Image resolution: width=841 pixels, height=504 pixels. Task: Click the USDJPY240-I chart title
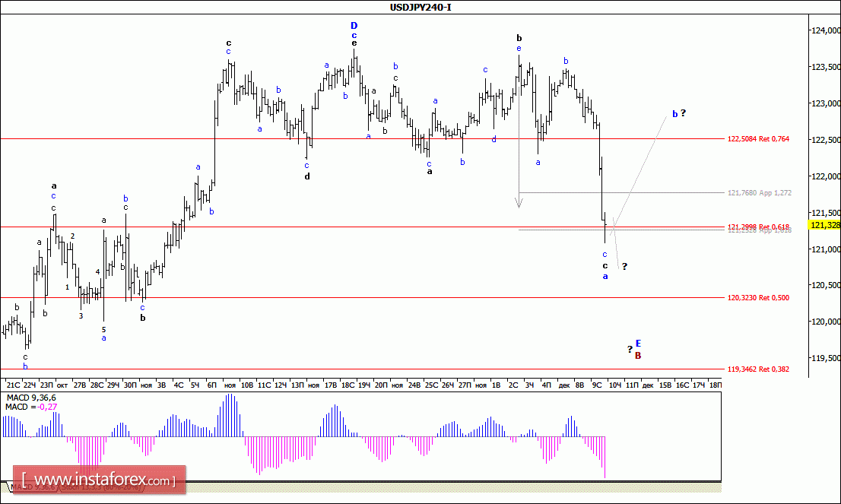[420, 7]
